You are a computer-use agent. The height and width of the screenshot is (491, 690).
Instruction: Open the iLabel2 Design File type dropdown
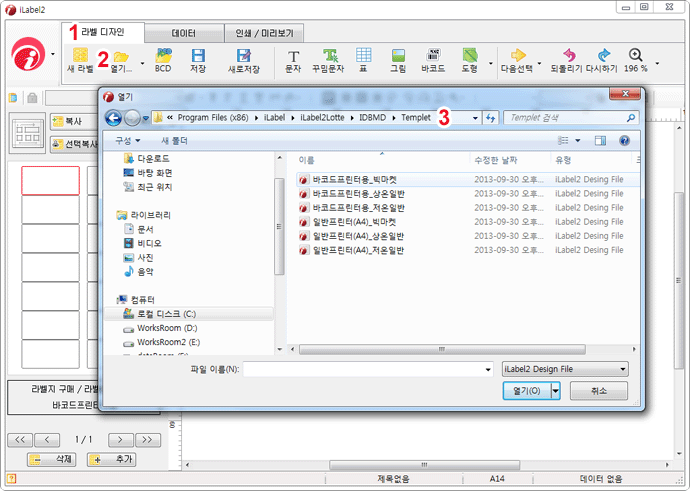(x=565, y=369)
